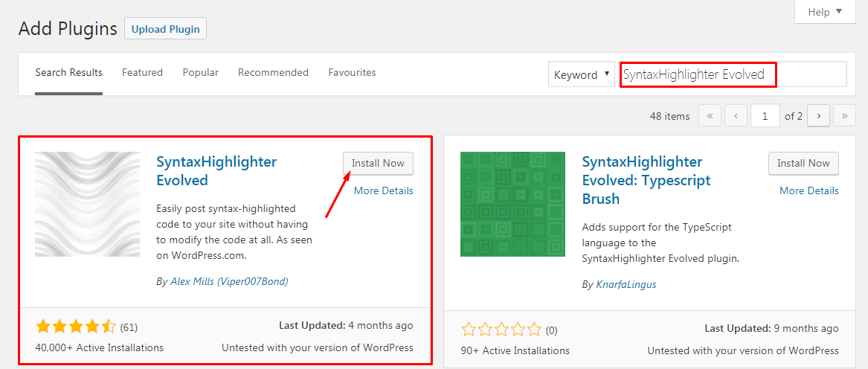Screen dimensions: 868x369
Task: Click the (0) ratings count
Action: [551, 331]
